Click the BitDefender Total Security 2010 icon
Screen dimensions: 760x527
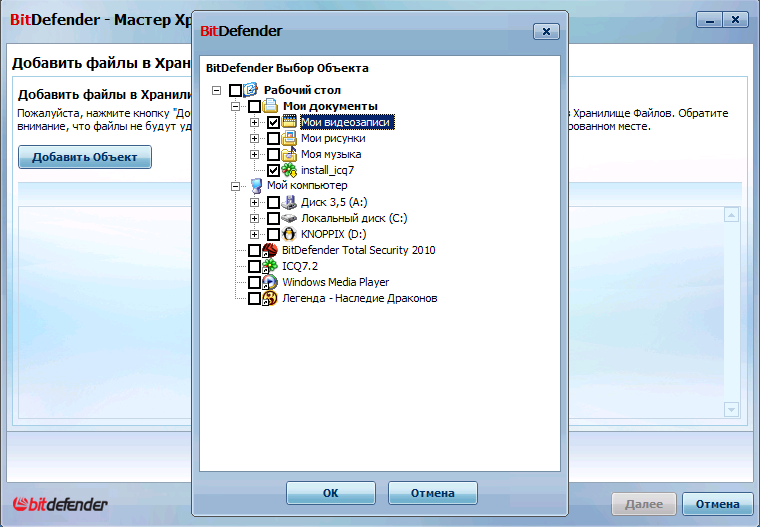(x=270, y=250)
